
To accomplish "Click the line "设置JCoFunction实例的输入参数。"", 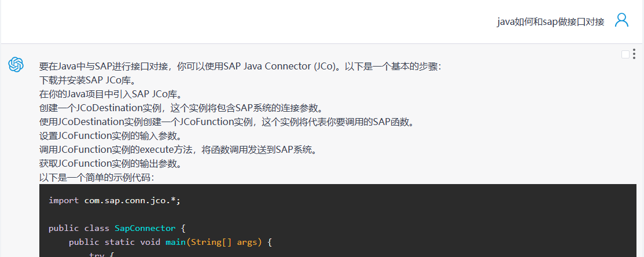I will tap(111, 136).
